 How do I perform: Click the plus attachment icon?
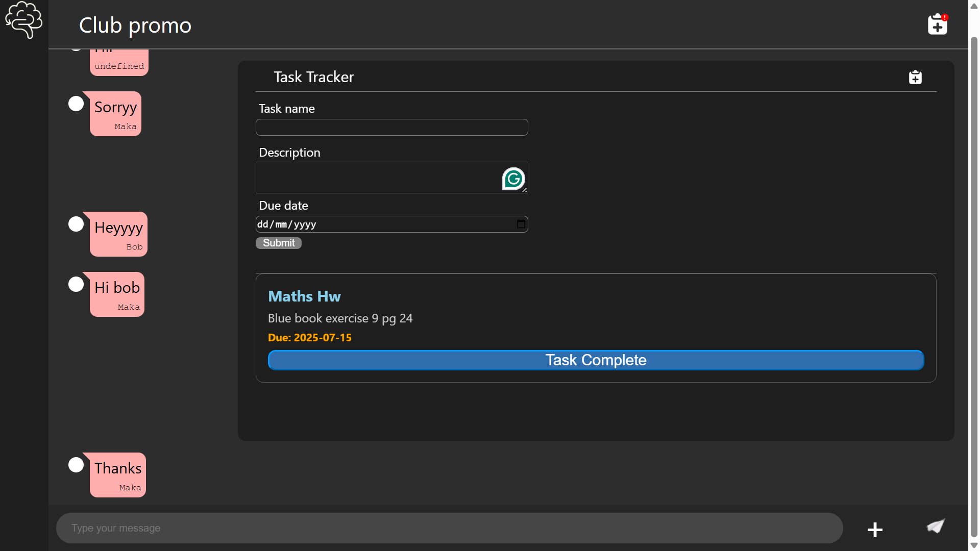coord(875,530)
